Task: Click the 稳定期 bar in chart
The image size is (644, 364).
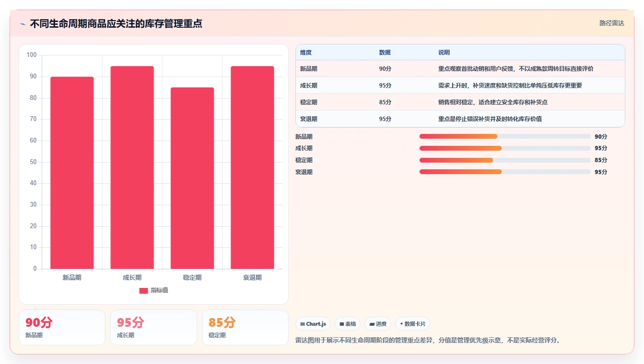Action: point(192,178)
